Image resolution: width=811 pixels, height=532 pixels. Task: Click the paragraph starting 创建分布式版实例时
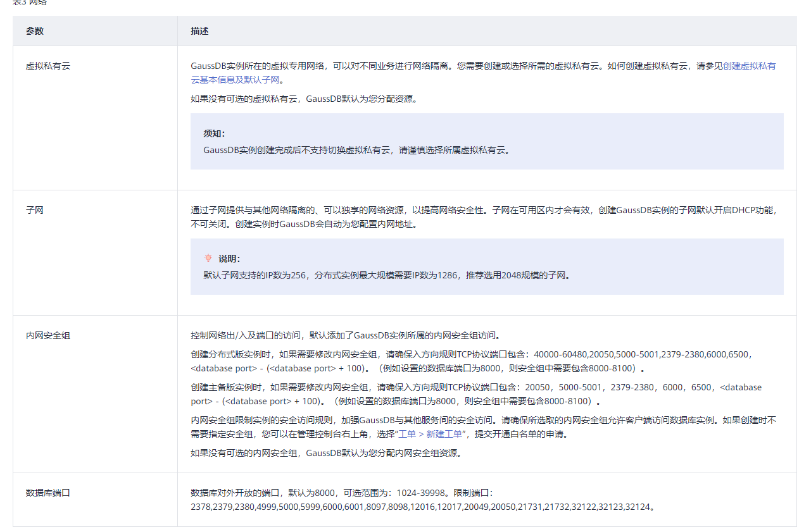point(473,361)
